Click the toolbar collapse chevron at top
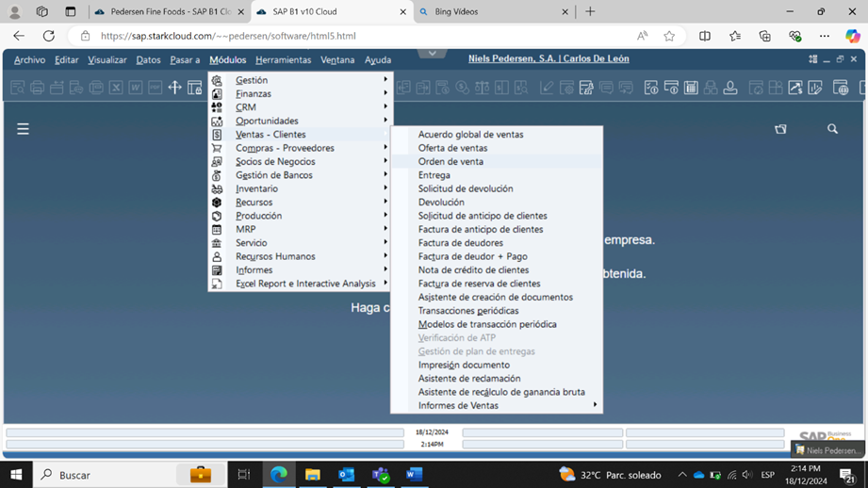This screenshot has height=488, width=868. point(433,53)
